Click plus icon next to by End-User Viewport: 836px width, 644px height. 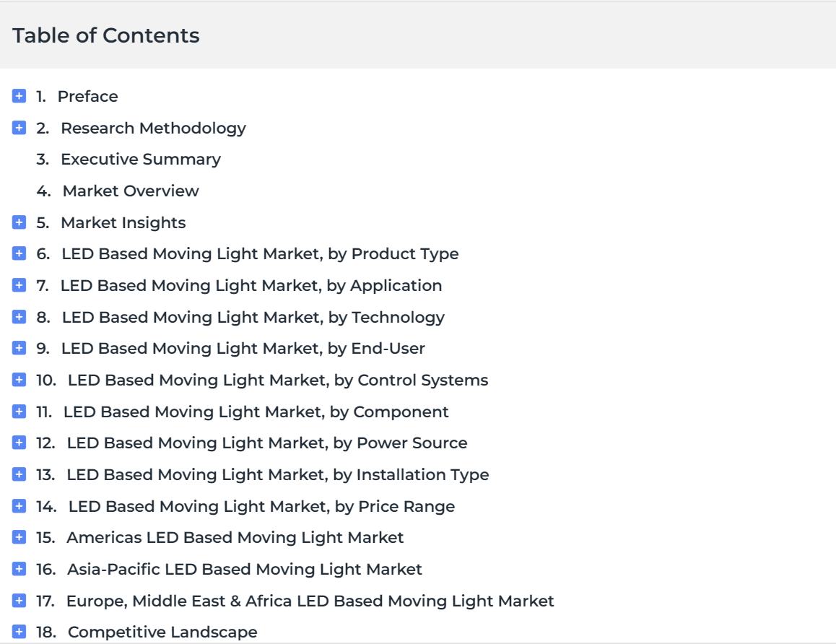[19, 348]
